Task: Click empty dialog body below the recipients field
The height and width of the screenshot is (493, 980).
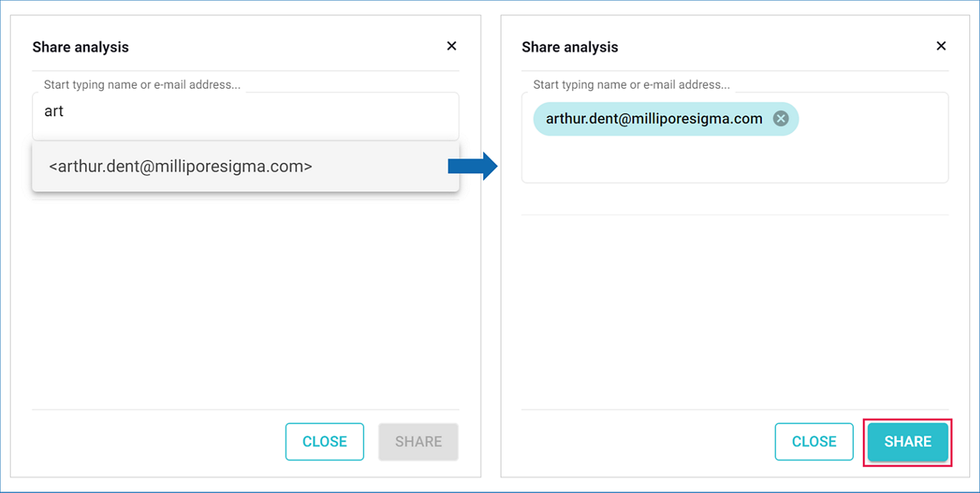Action: [x=733, y=306]
